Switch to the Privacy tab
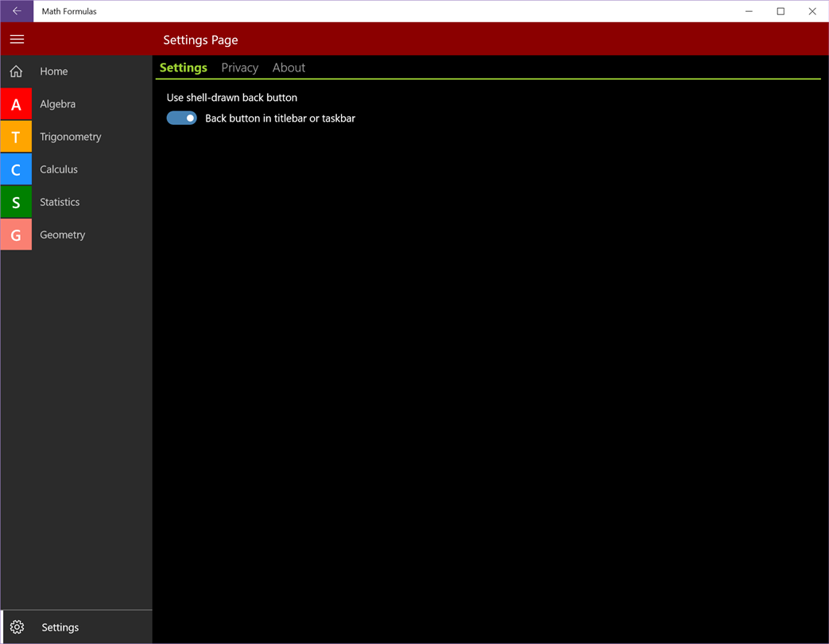829x644 pixels. point(239,68)
